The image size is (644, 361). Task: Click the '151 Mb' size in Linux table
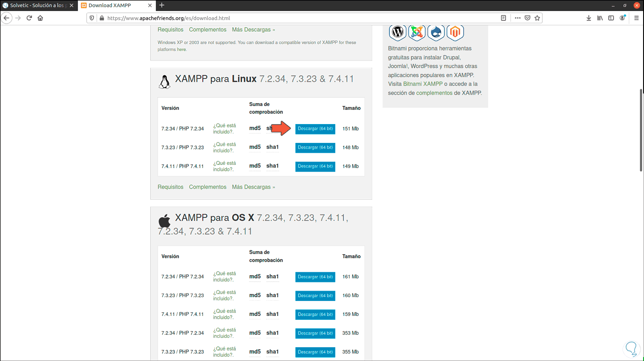[350, 129]
